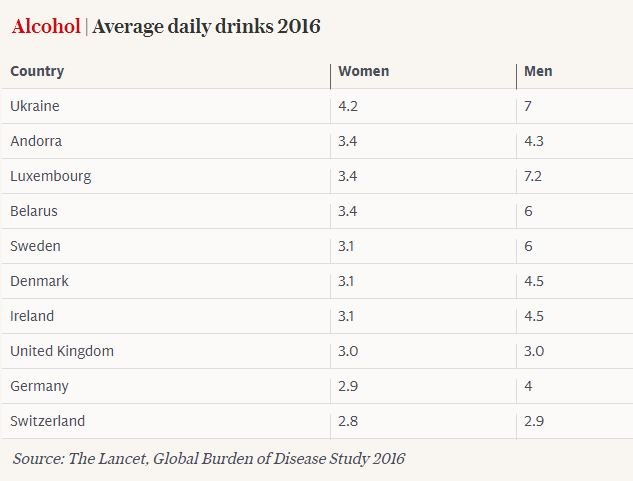Click the United Kingdom country cell

(62, 351)
